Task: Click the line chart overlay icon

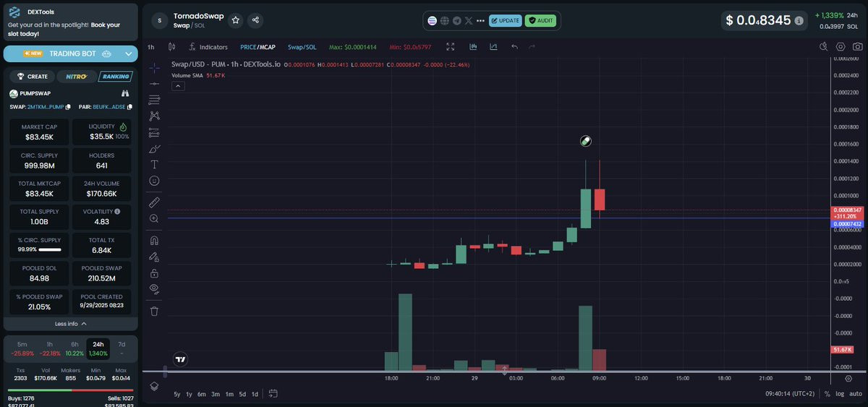Action: 493,47
